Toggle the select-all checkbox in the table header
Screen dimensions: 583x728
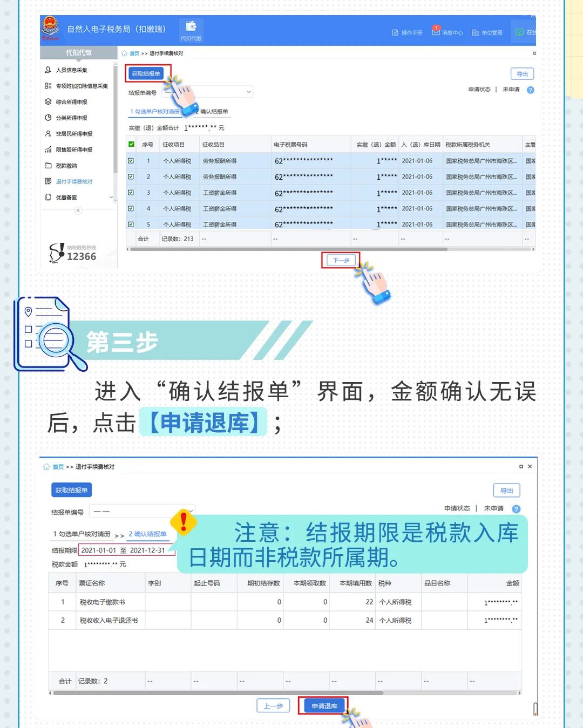(x=131, y=144)
